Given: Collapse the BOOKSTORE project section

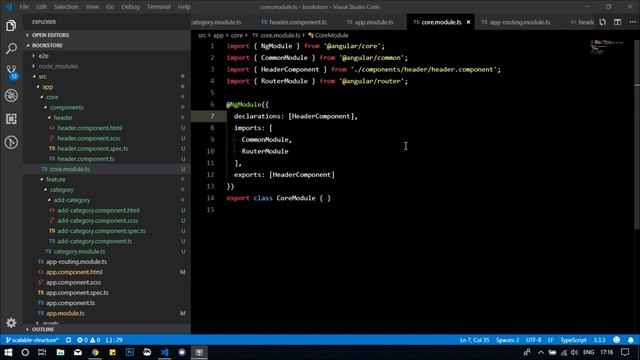Looking at the screenshot, I should point(47,45).
